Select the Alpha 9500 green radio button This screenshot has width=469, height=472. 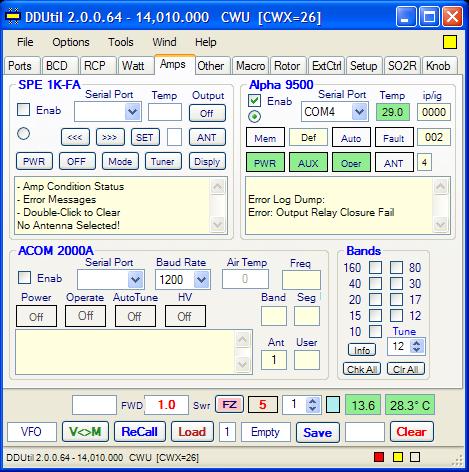pyautogui.click(x=255, y=116)
